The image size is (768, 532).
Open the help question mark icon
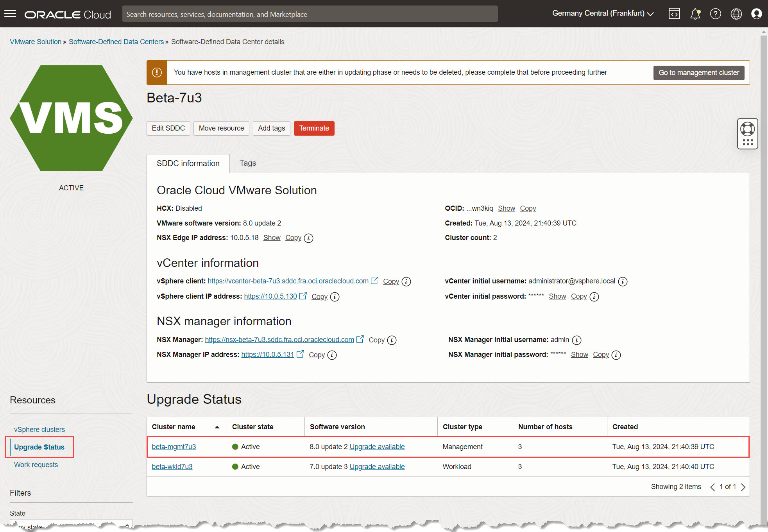pos(715,14)
